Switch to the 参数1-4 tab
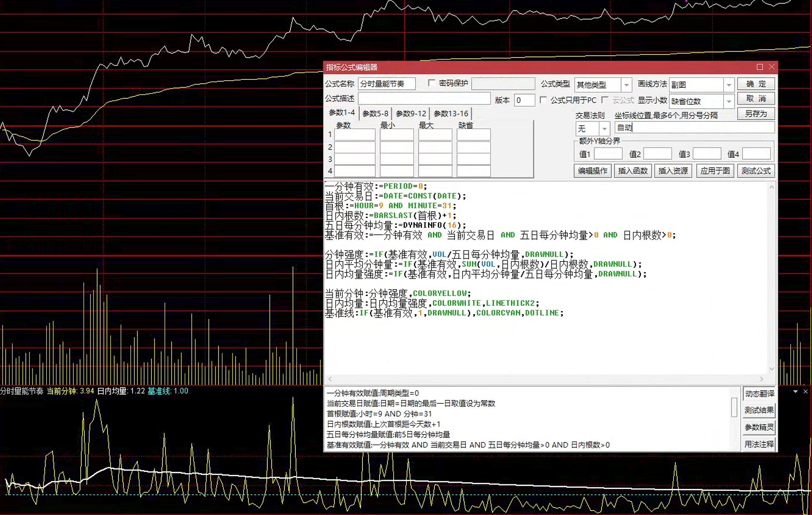This screenshot has width=812, height=515. [342, 112]
